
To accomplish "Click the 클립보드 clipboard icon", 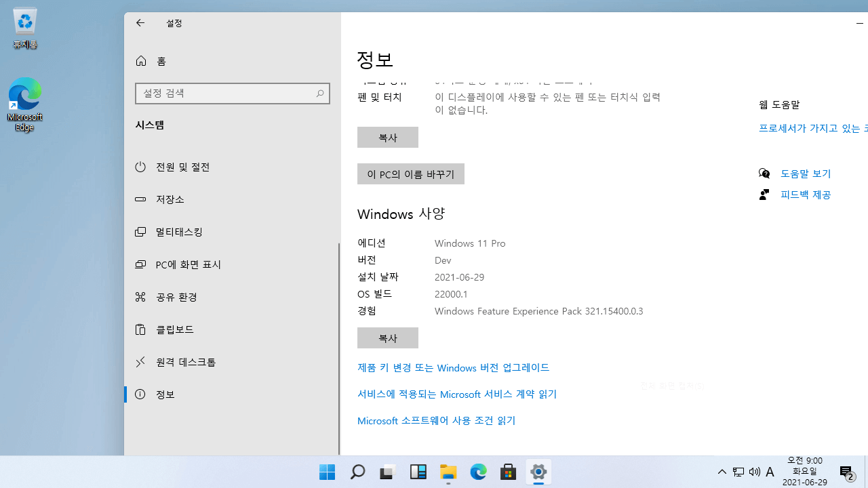I will click(x=140, y=329).
